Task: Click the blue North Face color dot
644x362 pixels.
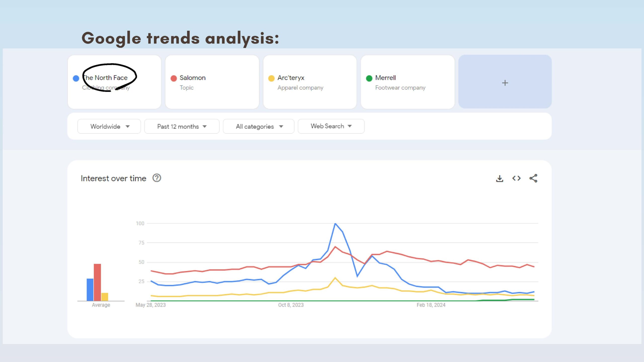Action: click(x=76, y=78)
